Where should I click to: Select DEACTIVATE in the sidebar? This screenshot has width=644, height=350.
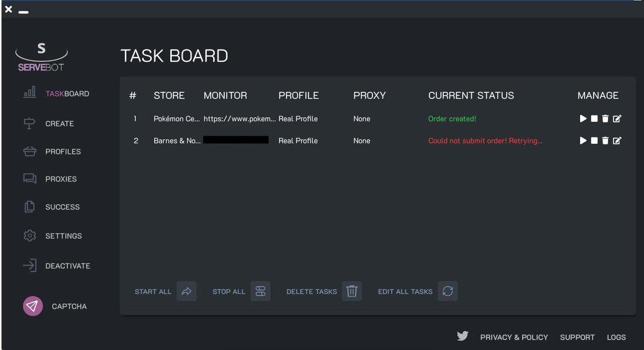68,266
